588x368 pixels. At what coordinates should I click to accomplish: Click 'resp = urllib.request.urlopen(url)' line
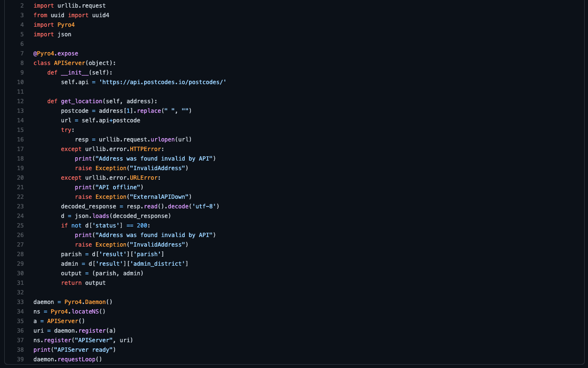click(x=133, y=140)
